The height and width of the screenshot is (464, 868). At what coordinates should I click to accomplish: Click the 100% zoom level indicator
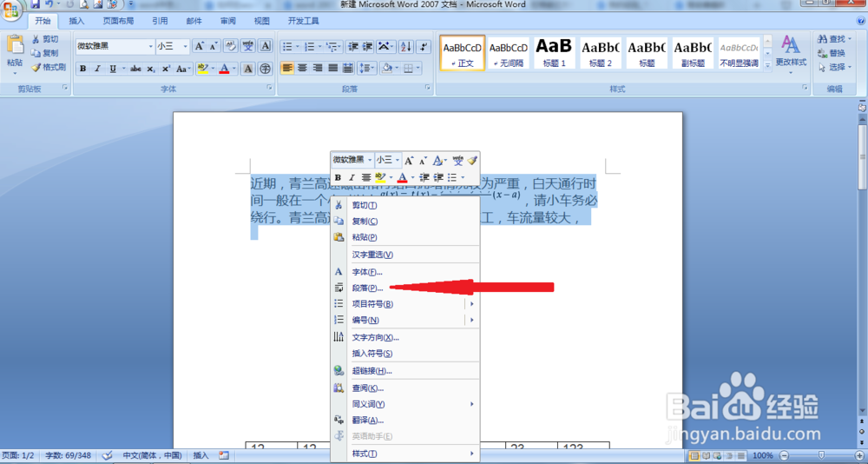click(x=763, y=455)
